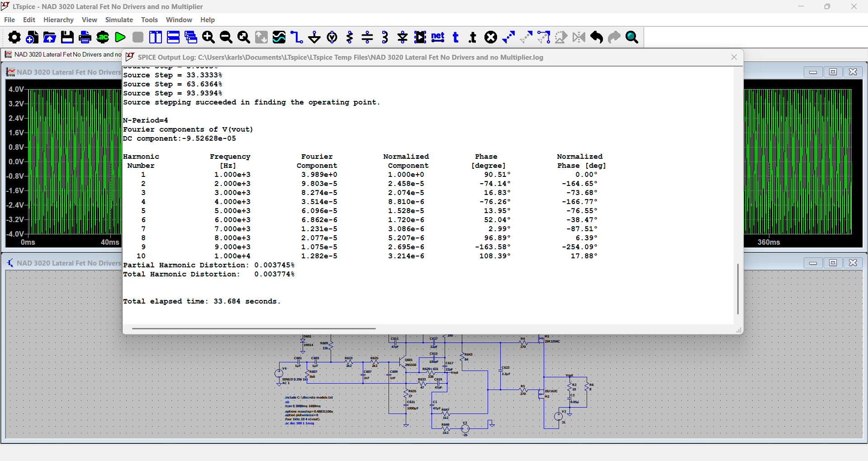The width and height of the screenshot is (868, 461).
Task: Open the Window menu
Action: click(179, 20)
